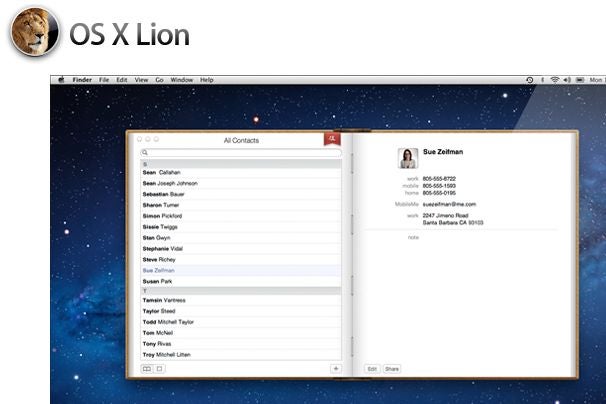Screen dimensions: 606x404
Task: Click the plus button to add contact
Action: click(336, 369)
